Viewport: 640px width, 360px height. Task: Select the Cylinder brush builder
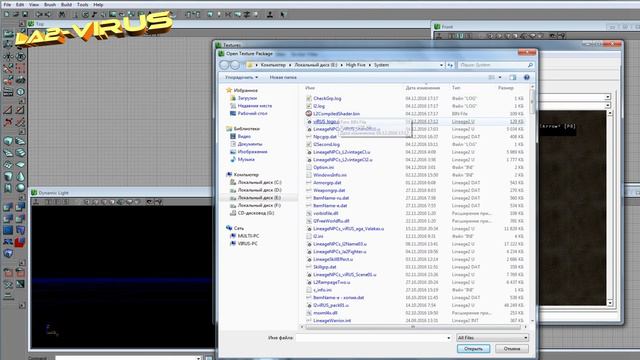coord(8,176)
